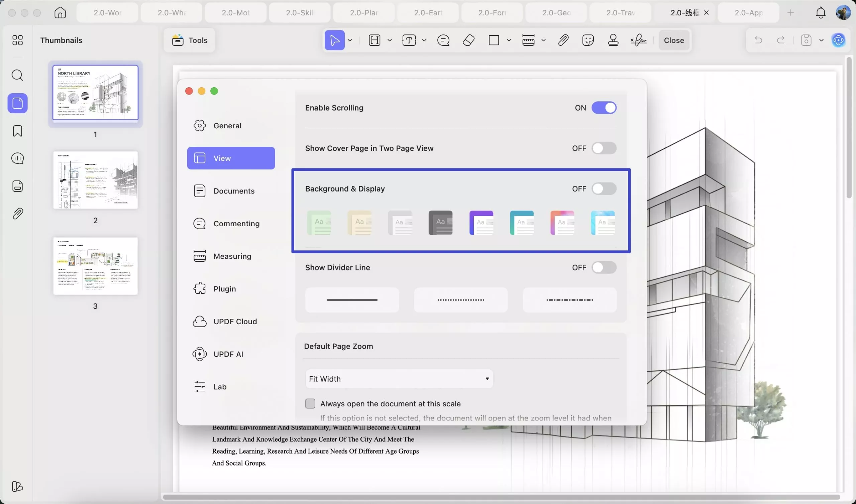The image size is (856, 504).
Task: Open General settings section
Action: [x=231, y=126]
